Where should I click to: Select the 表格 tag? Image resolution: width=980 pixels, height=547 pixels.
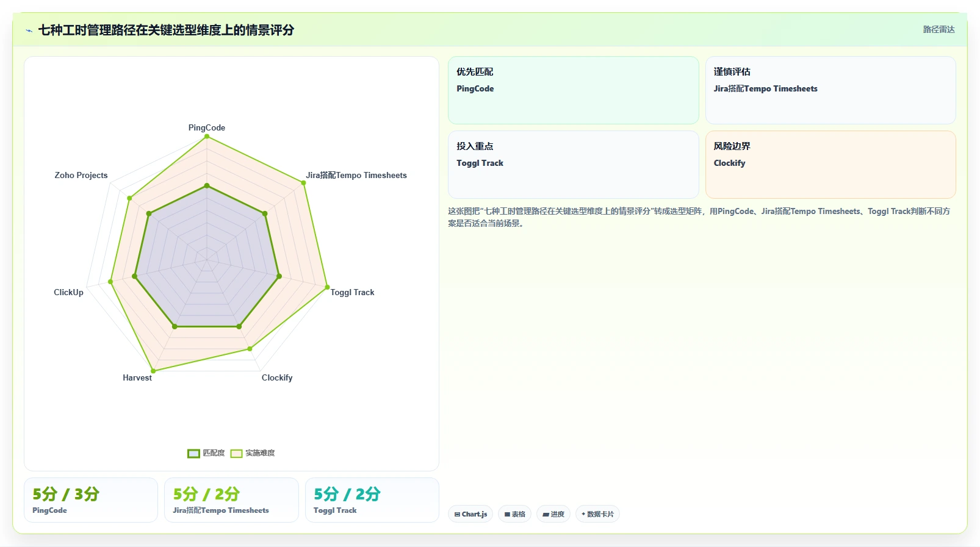point(515,514)
